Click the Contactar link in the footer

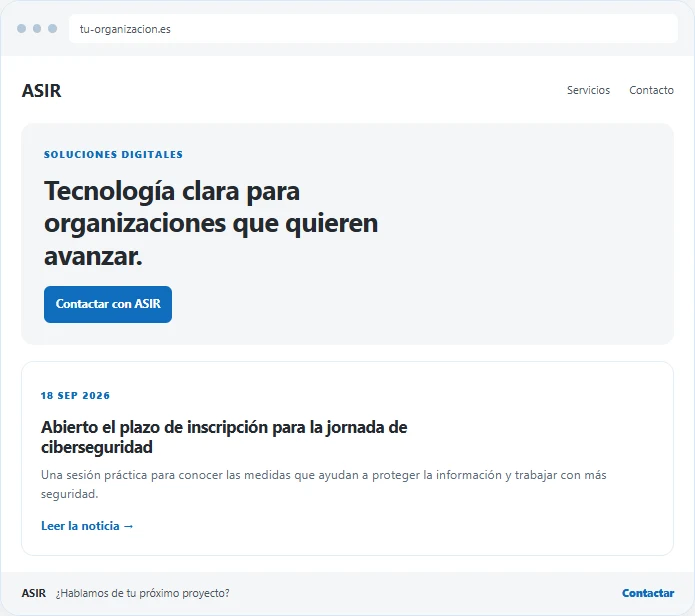point(648,593)
